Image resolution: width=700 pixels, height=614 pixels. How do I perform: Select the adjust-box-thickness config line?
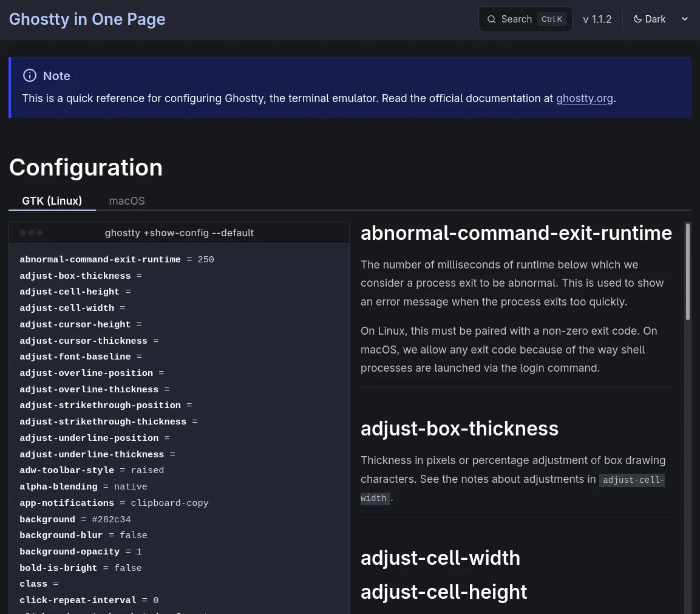point(81,276)
